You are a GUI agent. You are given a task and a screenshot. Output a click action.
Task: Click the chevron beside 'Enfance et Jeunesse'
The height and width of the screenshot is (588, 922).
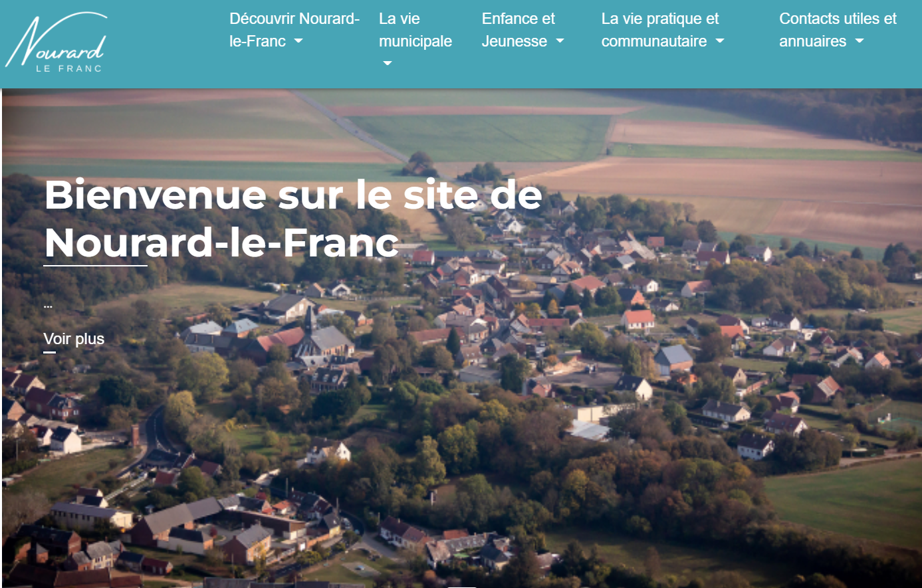pos(560,42)
